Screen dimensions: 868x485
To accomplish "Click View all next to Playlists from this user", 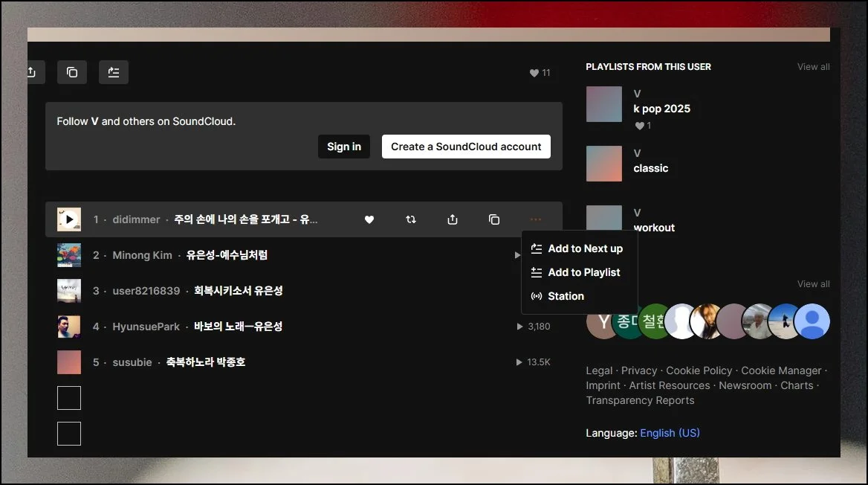I will click(813, 66).
